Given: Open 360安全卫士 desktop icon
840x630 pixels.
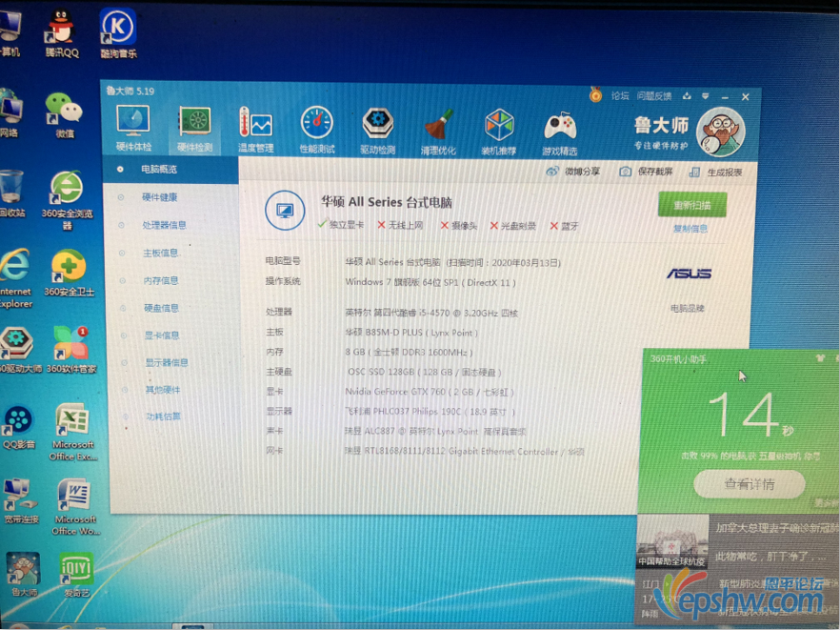Looking at the screenshot, I should coord(69,273).
